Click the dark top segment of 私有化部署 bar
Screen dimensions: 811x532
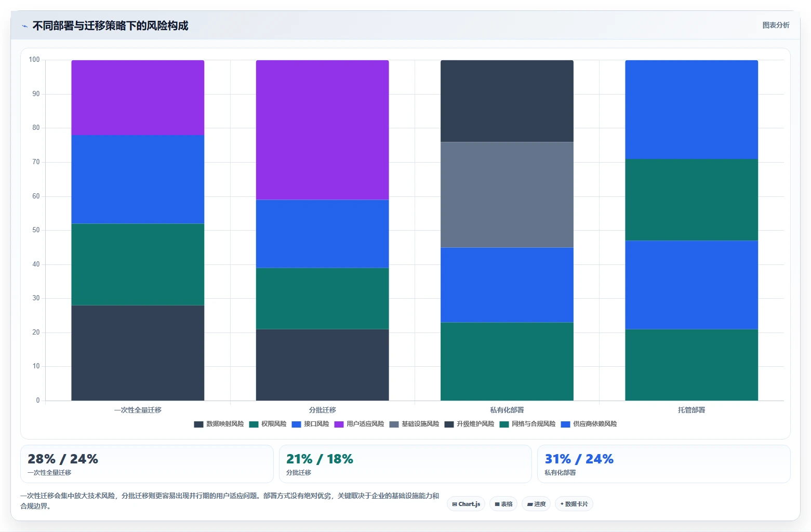point(507,101)
